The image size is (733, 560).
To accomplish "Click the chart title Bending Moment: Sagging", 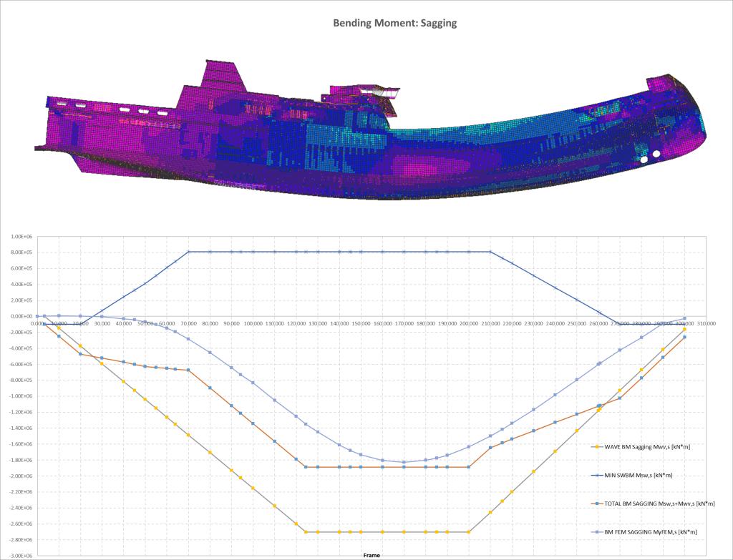I will coord(394,23).
